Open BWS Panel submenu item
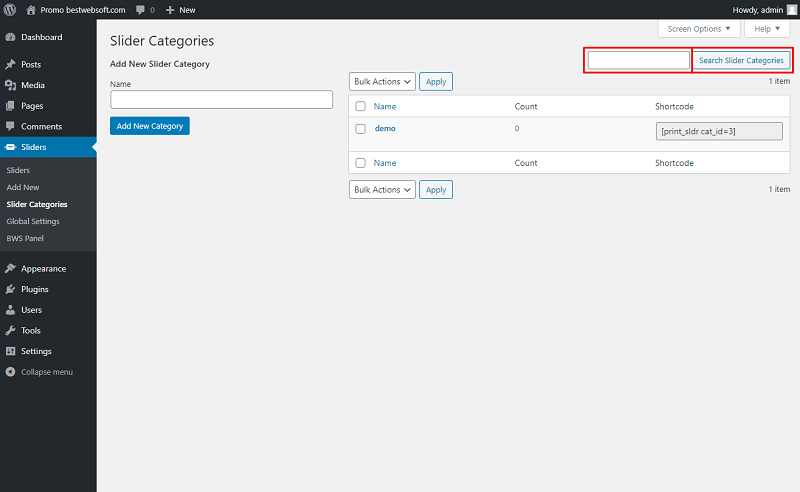 pos(25,238)
